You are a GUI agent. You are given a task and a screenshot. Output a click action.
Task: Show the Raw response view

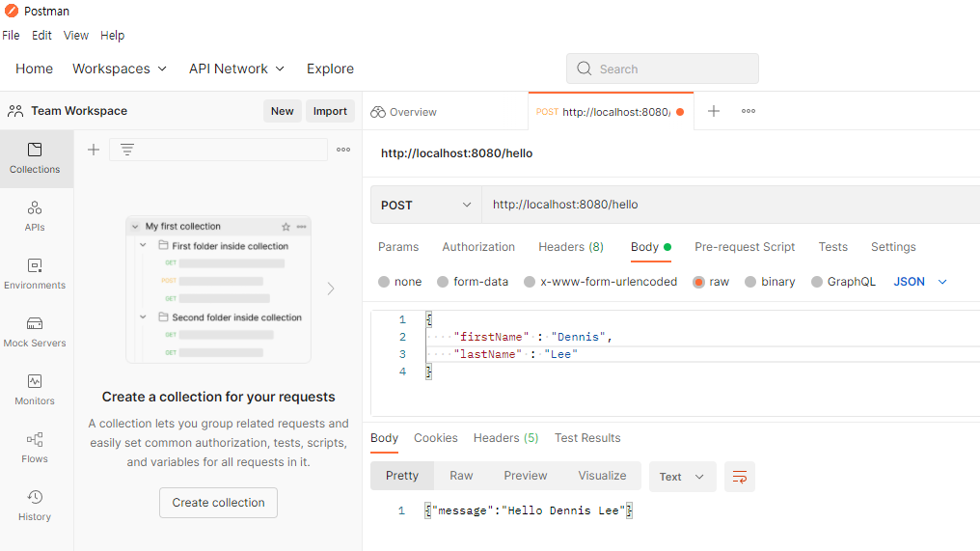tap(461, 476)
